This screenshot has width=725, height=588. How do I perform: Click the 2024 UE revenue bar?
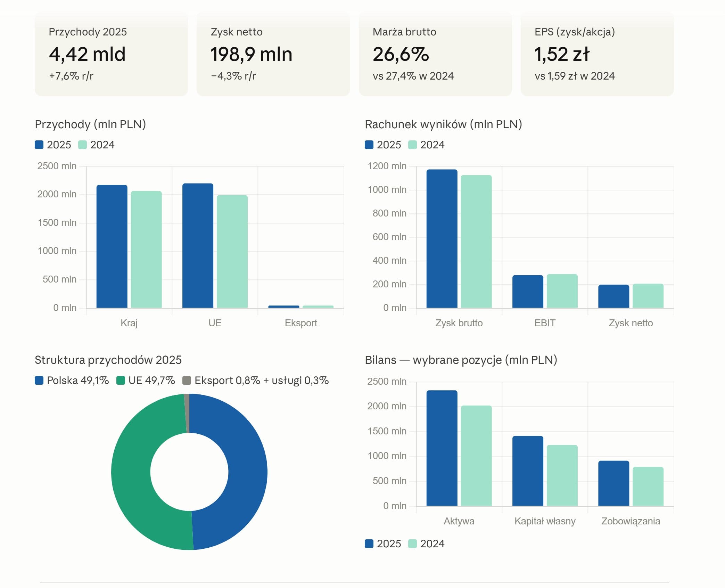(x=232, y=251)
